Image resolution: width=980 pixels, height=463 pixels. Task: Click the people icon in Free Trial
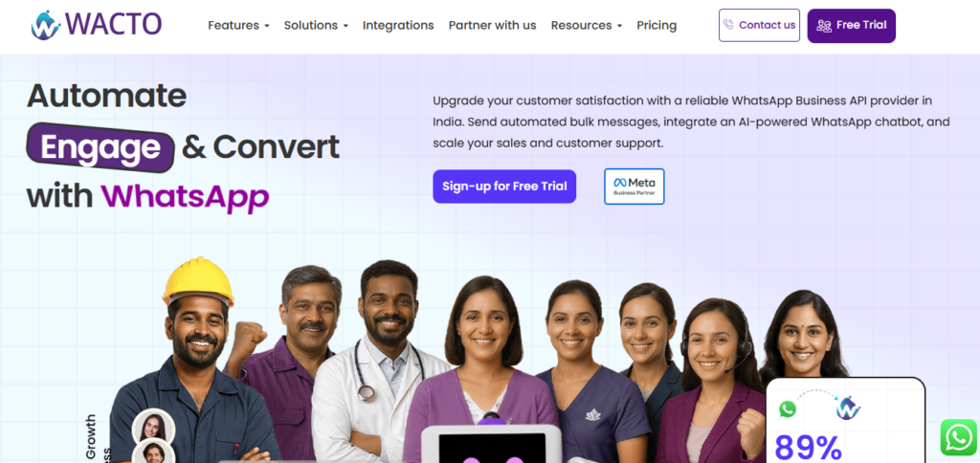point(824,26)
